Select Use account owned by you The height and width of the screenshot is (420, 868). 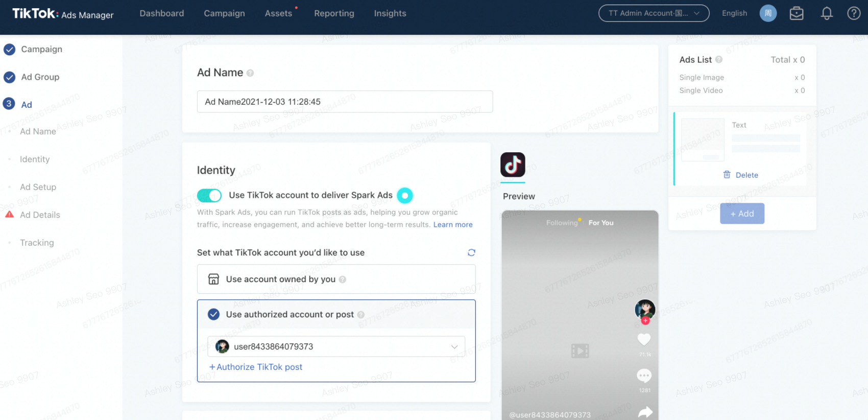click(x=336, y=279)
